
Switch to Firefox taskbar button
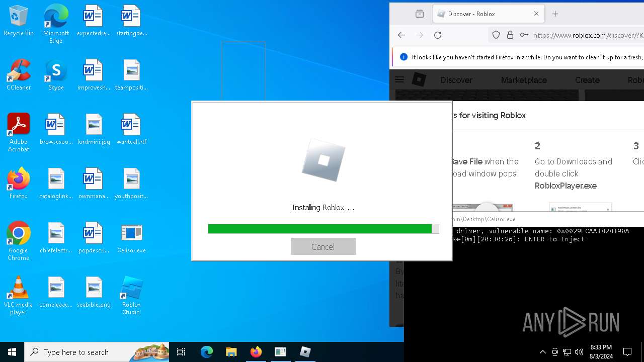[x=256, y=352]
